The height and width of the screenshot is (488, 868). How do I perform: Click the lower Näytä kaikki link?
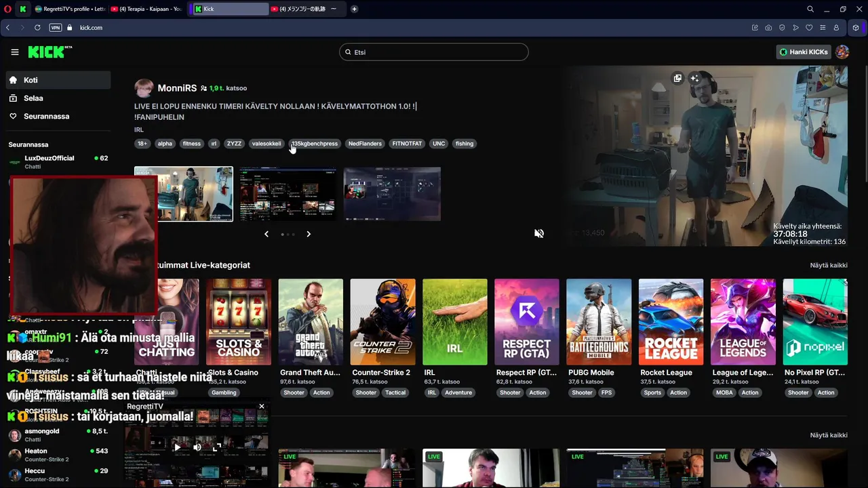click(x=829, y=435)
